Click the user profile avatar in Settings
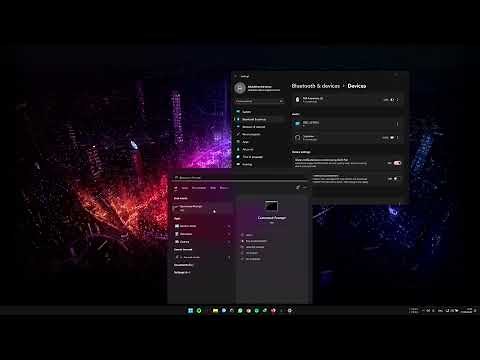Screen dimensions: 480x360 coord(240,88)
